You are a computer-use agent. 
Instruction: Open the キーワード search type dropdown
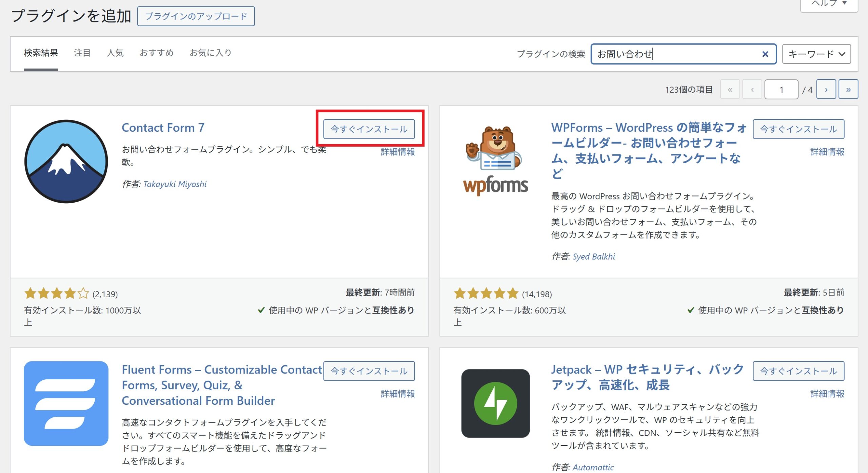[816, 54]
